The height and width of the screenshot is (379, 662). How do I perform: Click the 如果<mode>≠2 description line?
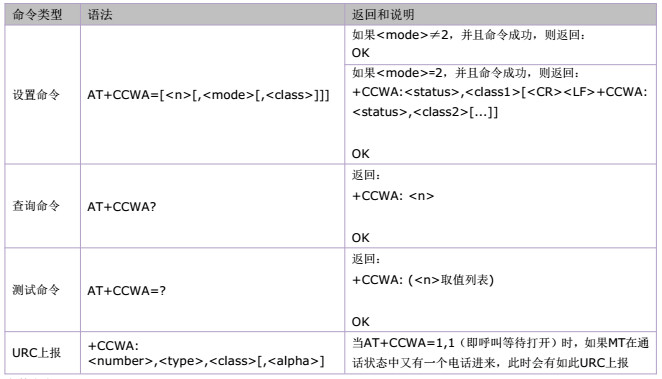click(469, 35)
